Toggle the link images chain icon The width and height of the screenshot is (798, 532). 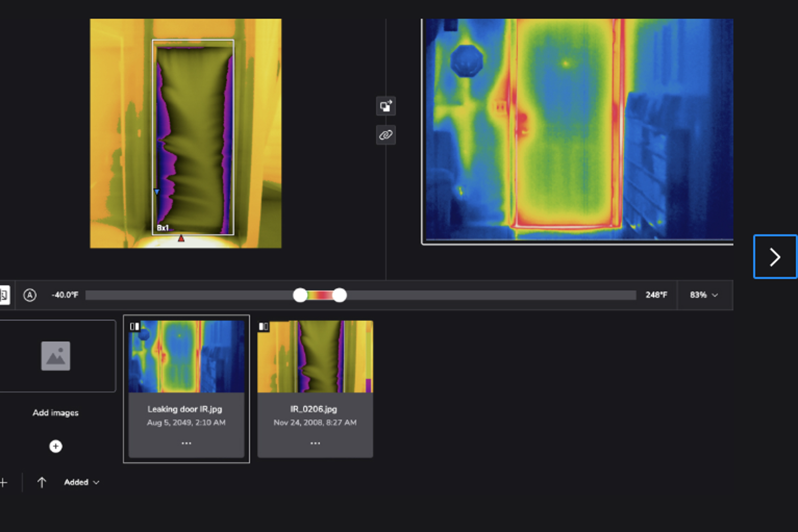pyautogui.click(x=386, y=135)
